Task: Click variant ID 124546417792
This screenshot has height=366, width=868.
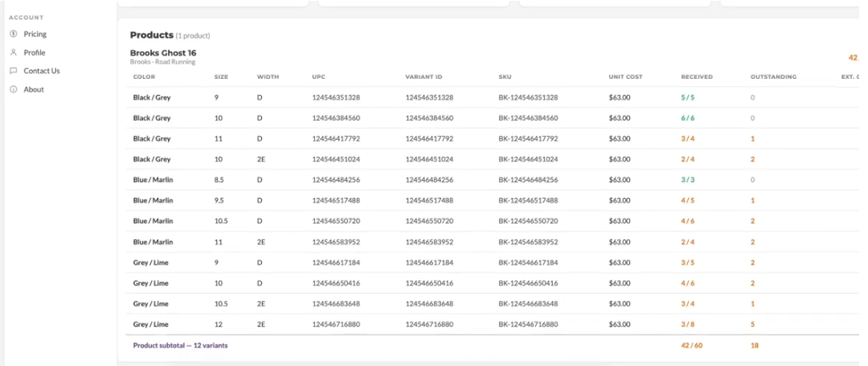Action: 429,138
